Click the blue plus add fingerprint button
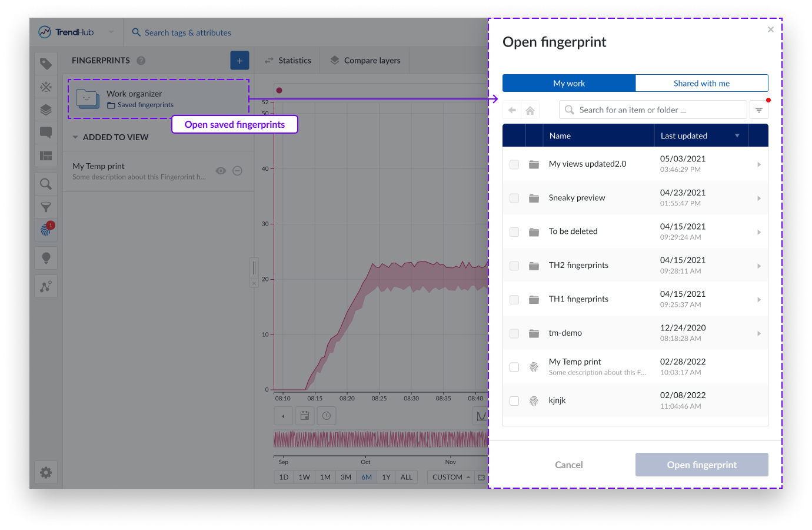 239,61
